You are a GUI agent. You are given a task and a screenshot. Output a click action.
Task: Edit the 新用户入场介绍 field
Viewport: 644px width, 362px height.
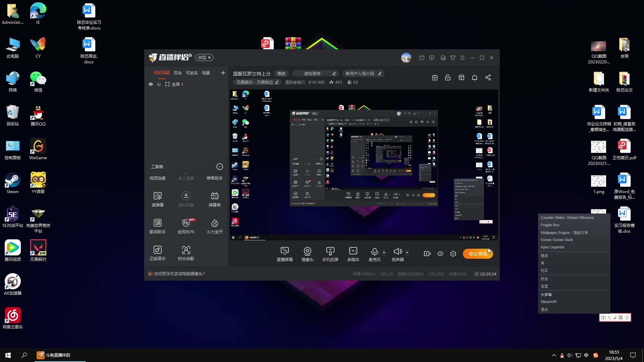pyautogui.click(x=363, y=73)
